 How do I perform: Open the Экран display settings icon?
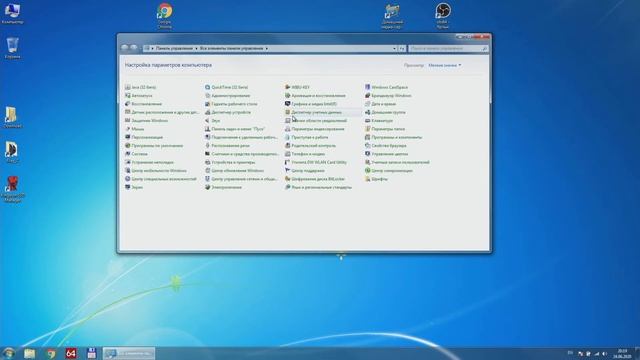click(128, 187)
